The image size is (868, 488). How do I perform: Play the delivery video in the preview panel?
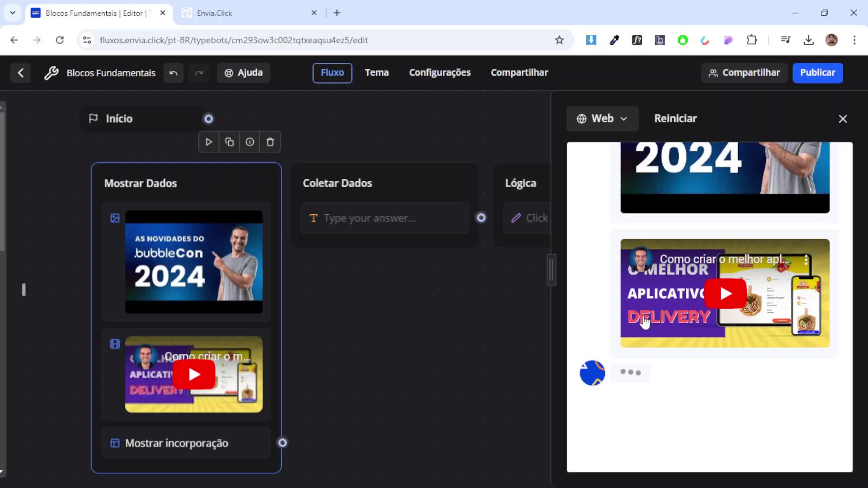pyautogui.click(x=726, y=293)
